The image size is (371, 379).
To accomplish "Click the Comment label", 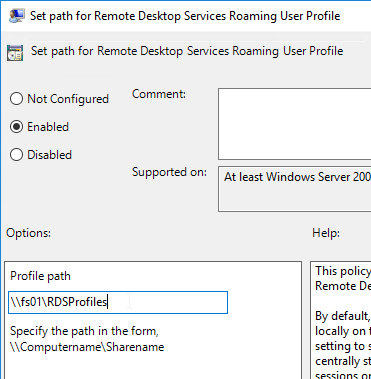I will pyautogui.click(x=159, y=94).
